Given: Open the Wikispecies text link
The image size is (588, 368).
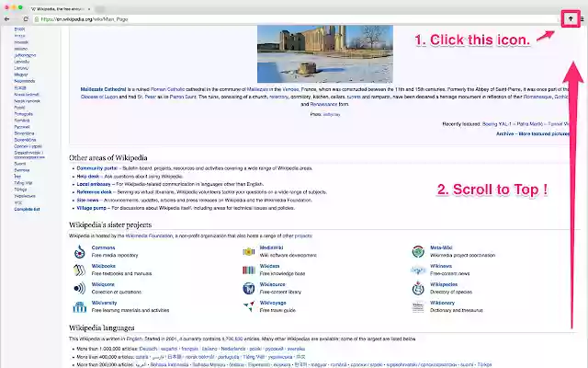Looking at the screenshot, I should pos(444,284).
